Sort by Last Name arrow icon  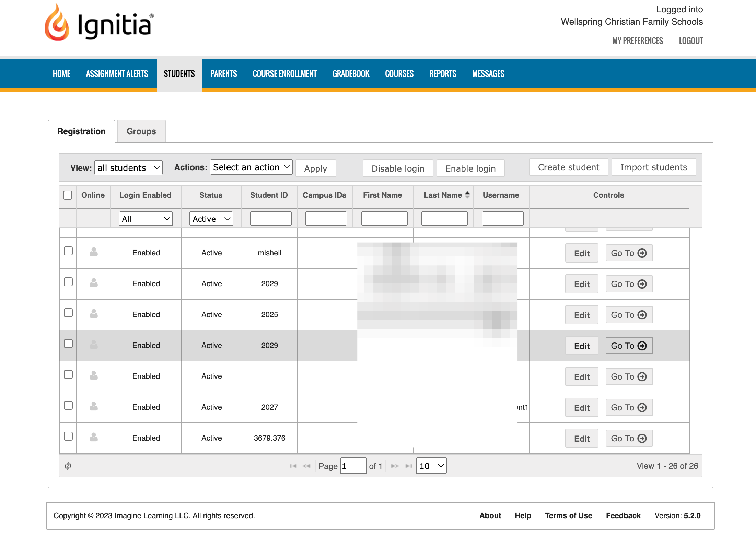coord(467,195)
